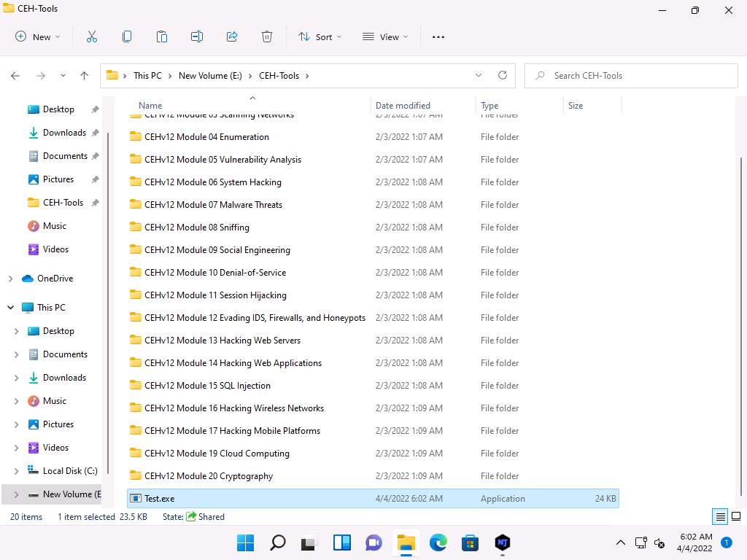
Task: Switch to large thumbnails view
Action: pyautogui.click(x=734, y=517)
